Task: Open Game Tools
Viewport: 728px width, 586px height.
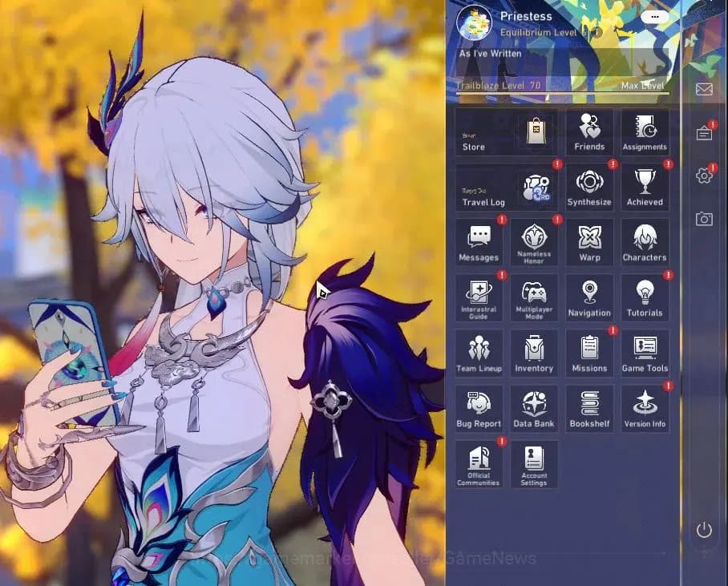Action: tap(645, 354)
